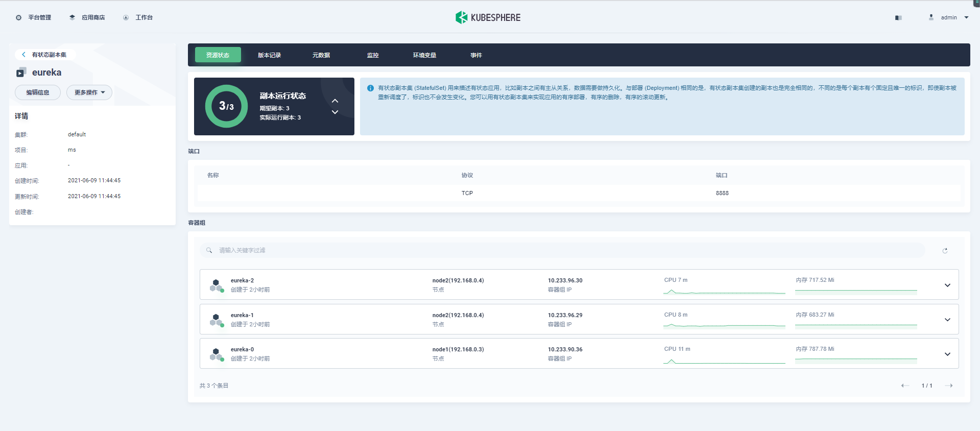
Task: Open the platform management gear icon
Action: (x=19, y=17)
